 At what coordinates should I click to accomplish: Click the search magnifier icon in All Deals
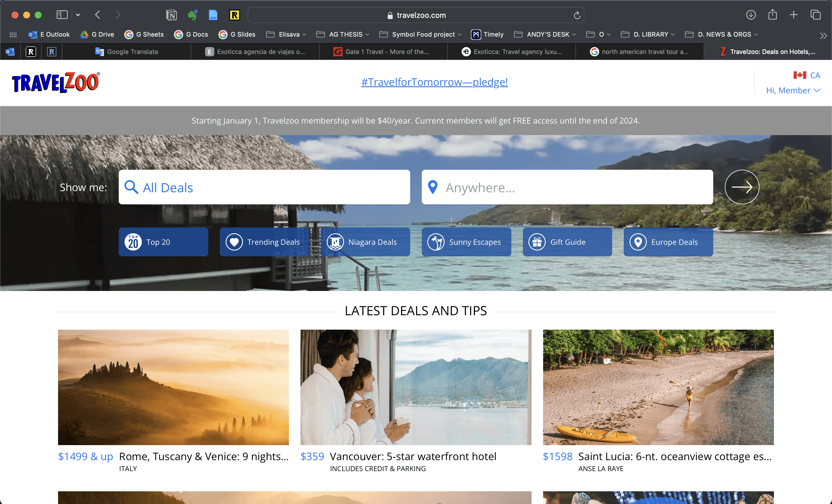[x=131, y=187]
